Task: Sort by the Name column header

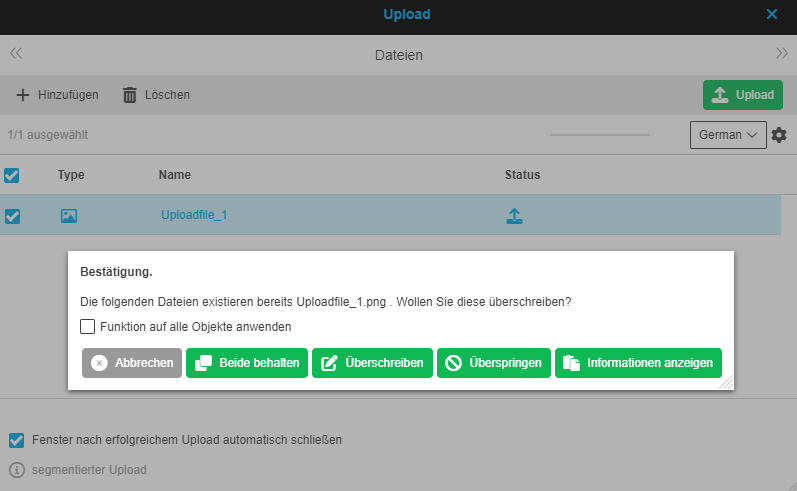Action: click(x=175, y=175)
